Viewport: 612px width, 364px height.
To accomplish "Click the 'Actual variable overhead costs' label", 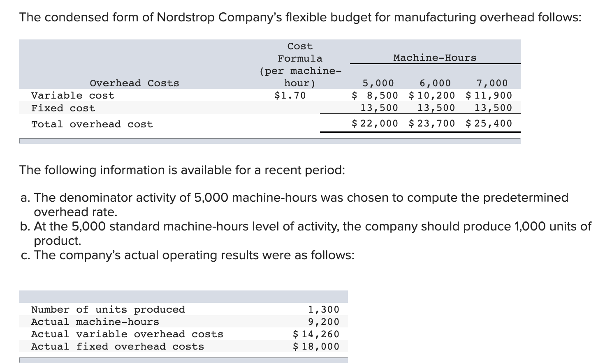I will [x=128, y=334].
